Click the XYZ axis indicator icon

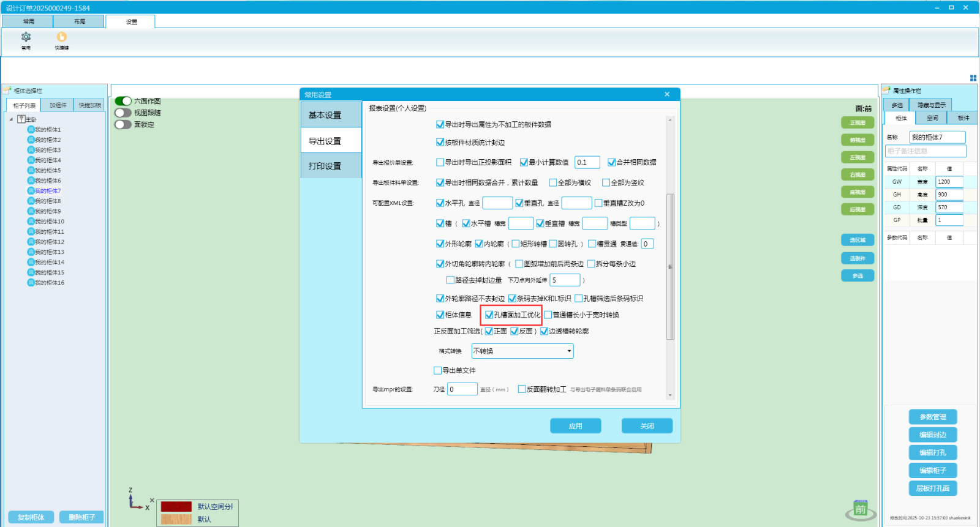coord(137,499)
